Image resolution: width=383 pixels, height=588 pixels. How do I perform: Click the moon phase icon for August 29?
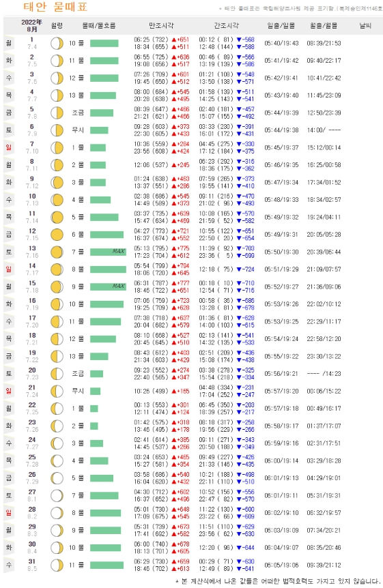point(57,530)
